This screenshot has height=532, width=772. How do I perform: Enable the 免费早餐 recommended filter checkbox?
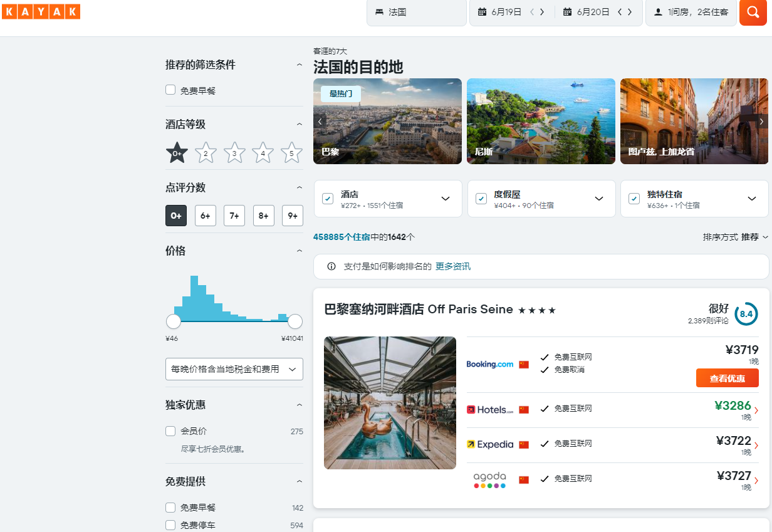[x=170, y=90]
